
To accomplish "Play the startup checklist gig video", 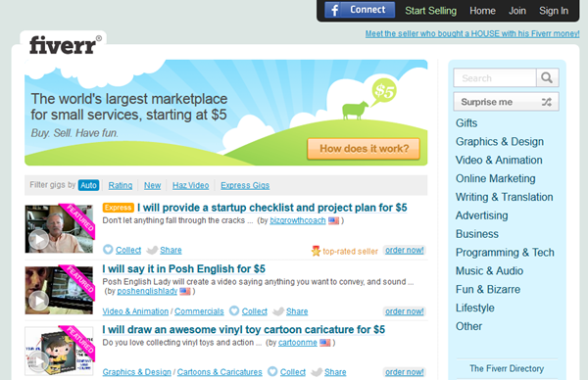I will [38, 240].
